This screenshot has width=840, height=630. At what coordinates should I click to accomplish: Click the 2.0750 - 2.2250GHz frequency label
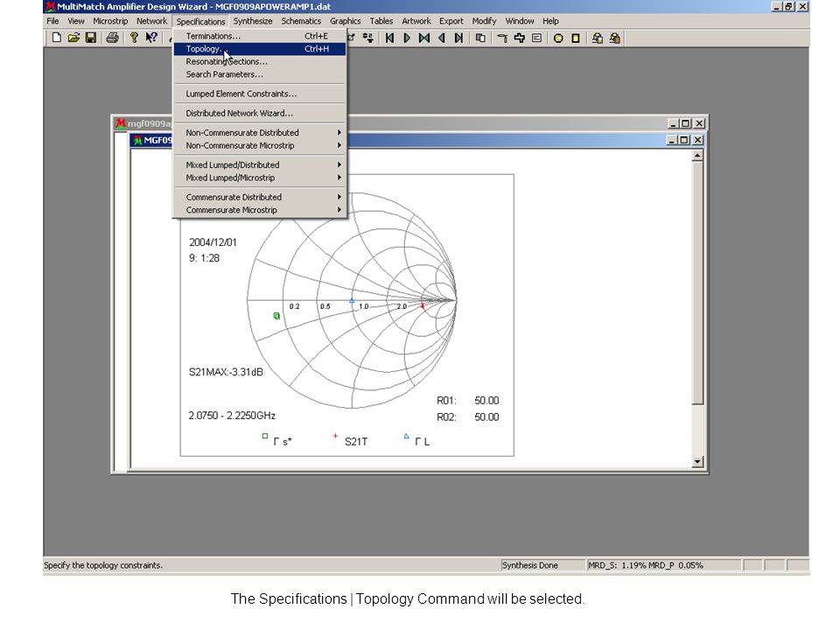[x=231, y=415]
